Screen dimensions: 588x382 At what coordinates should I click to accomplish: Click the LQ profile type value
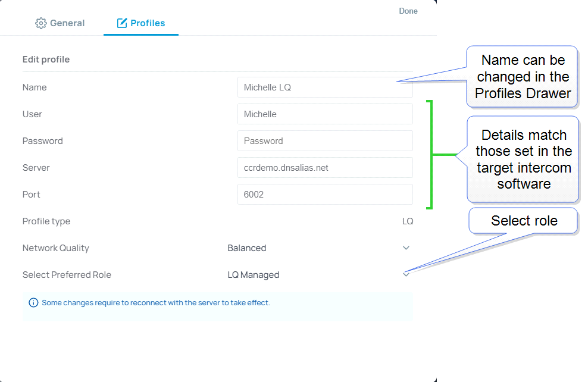click(x=407, y=221)
